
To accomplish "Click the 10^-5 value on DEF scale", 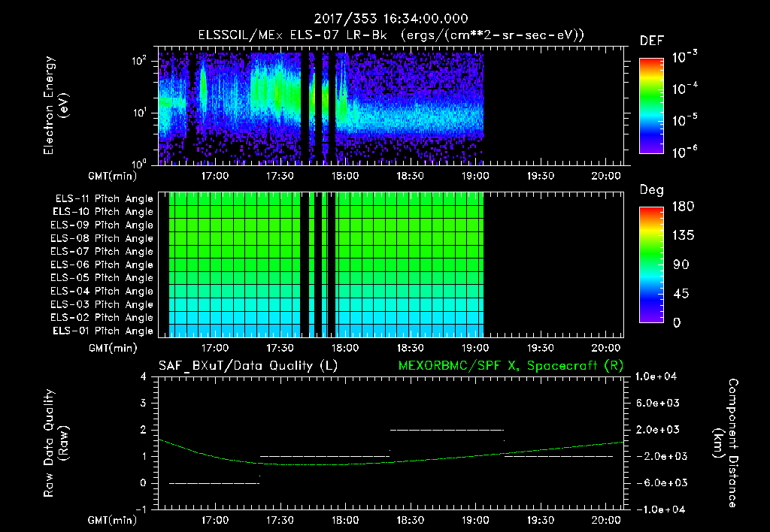I will (x=684, y=121).
